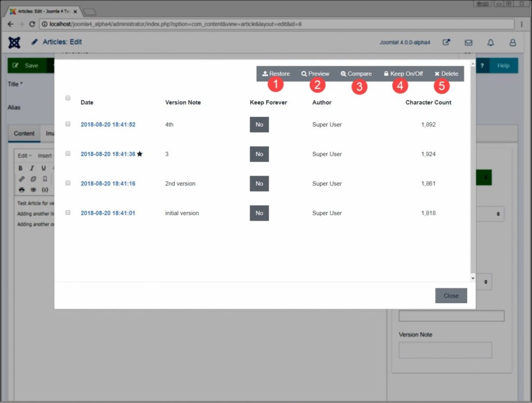Image resolution: width=532 pixels, height=403 pixels.
Task: Click the modal scrollbar down arrow
Action: click(473, 278)
